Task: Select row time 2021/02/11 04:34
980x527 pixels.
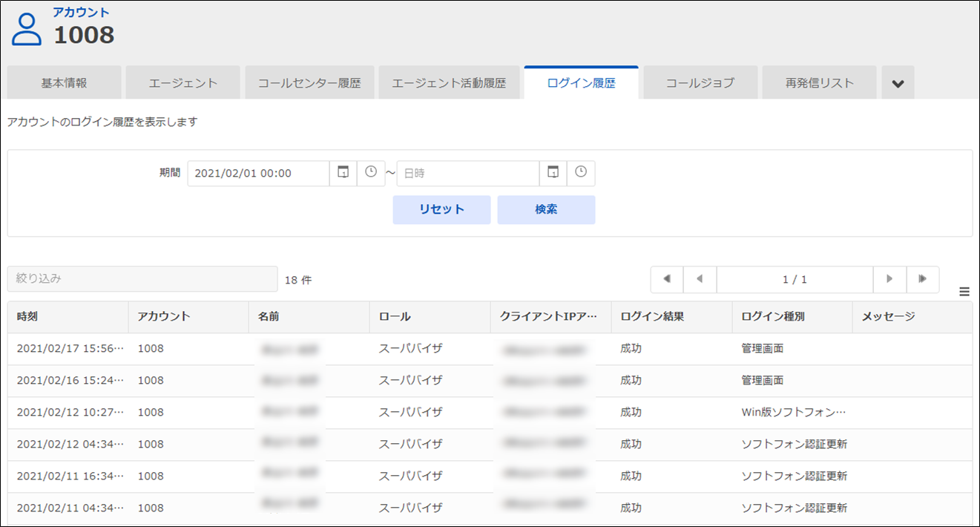Action: click(70, 508)
